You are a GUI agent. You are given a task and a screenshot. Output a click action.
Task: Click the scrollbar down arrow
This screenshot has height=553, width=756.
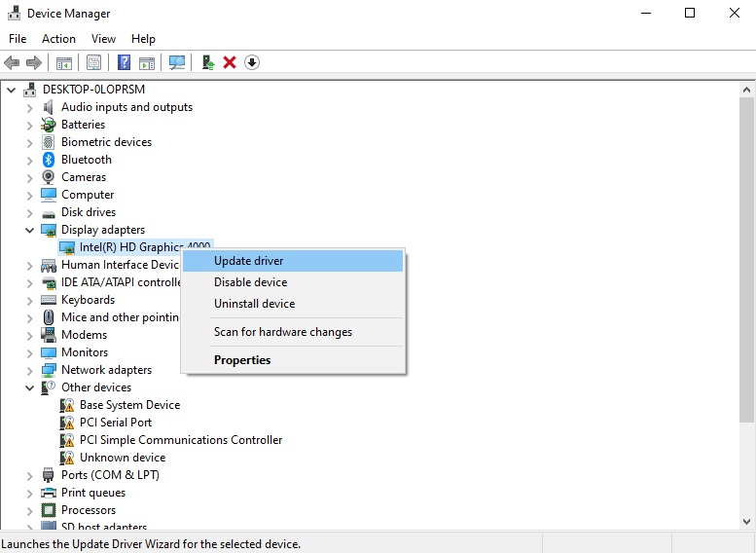(x=746, y=522)
